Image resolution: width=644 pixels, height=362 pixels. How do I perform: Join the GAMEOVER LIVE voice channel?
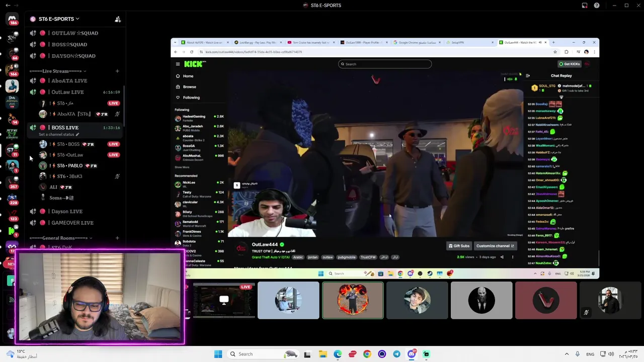coord(75,223)
